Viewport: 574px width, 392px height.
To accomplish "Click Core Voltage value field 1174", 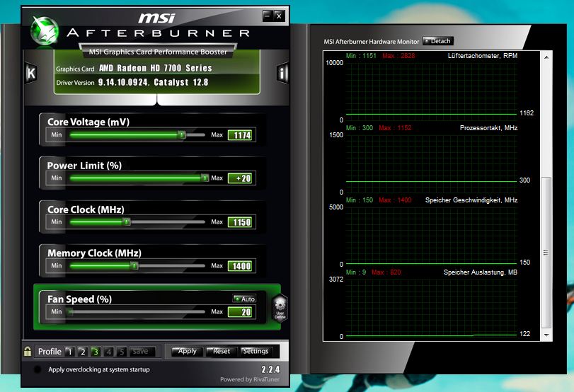I will [x=241, y=135].
